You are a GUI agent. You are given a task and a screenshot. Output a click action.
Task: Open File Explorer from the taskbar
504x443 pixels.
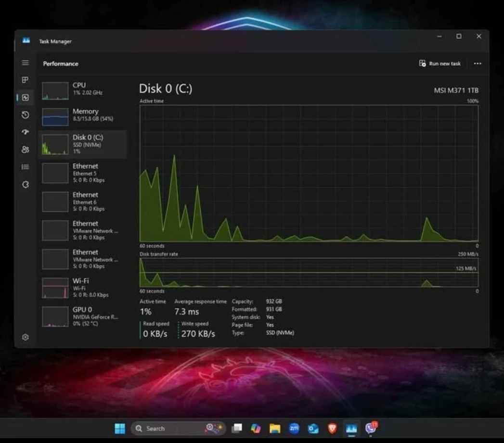tap(275, 428)
